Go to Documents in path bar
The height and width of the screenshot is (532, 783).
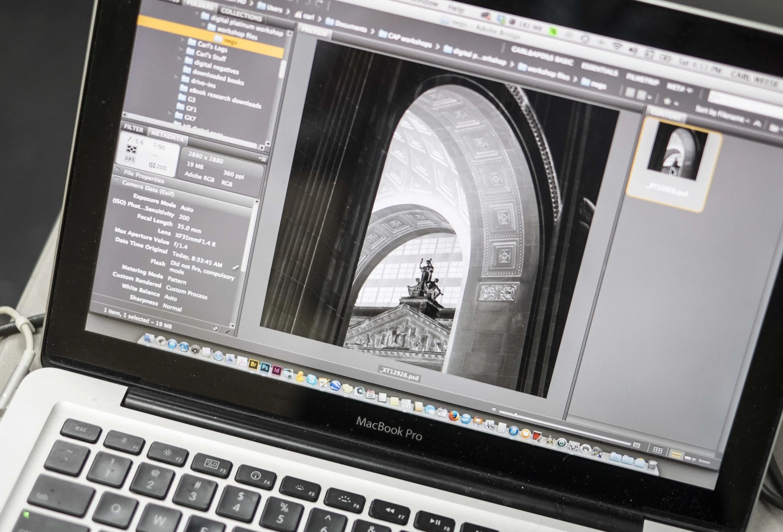347,25
